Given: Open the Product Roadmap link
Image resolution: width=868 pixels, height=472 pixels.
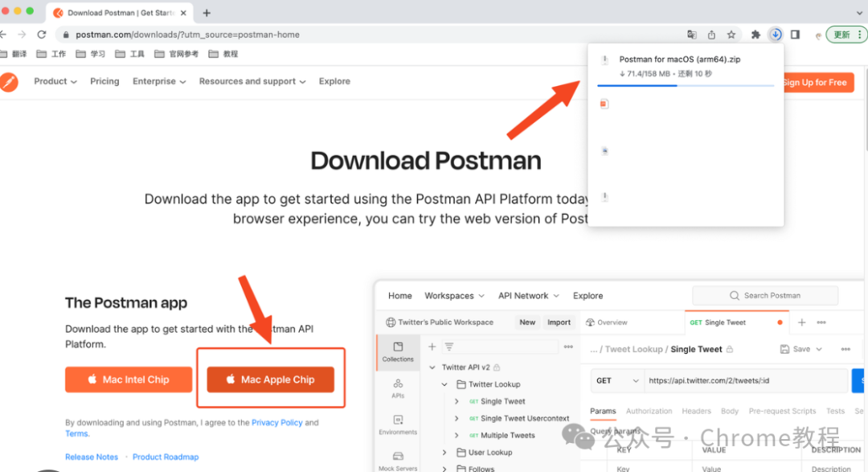Looking at the screenshot, I should point(166,457).
